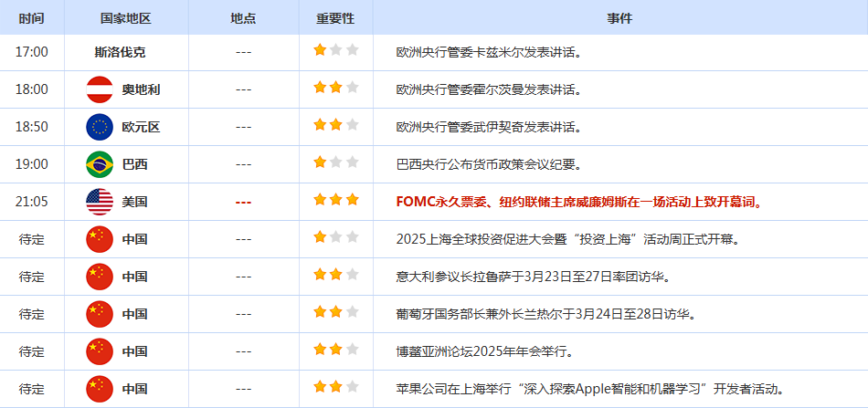
Task: Click the star rating in the 18:50 欧元区 row
Action: [x=335, y=126]
